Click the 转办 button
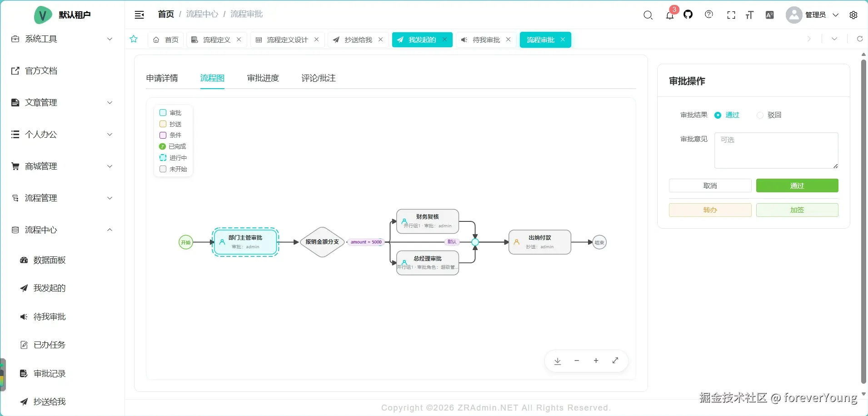 pos(710,210)
